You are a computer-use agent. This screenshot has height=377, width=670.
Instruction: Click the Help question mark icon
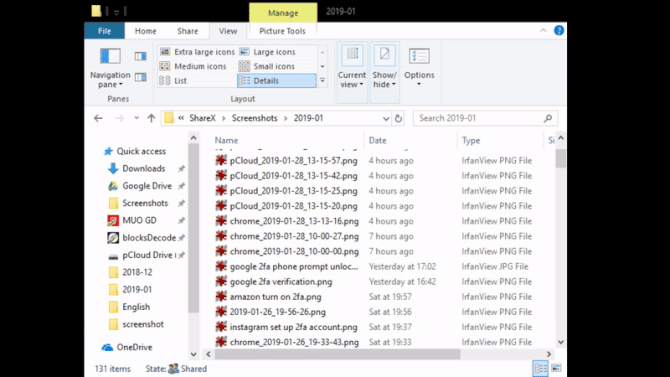pyautogui.click(x=558, y=30)
